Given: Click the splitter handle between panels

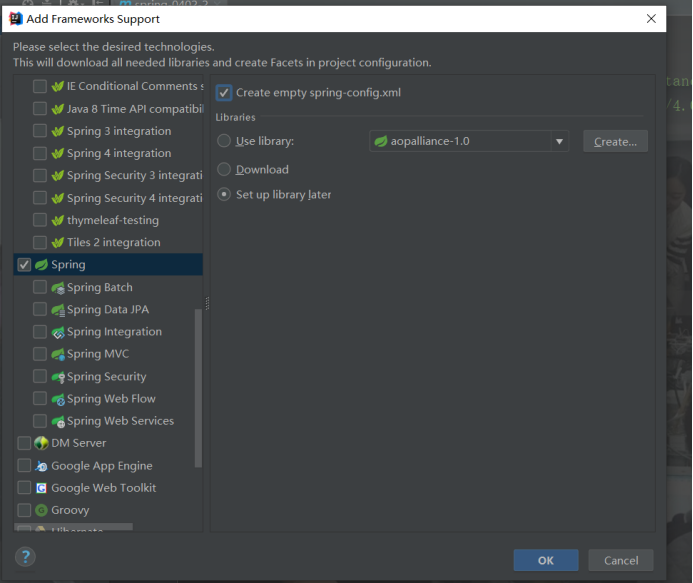Looking at the screenshot, I should click(207, 303).
